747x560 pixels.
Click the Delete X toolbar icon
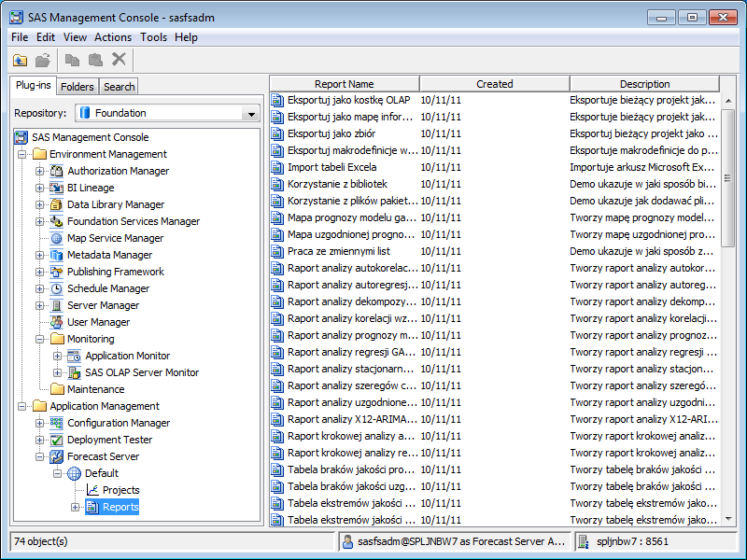pos(119,60)
